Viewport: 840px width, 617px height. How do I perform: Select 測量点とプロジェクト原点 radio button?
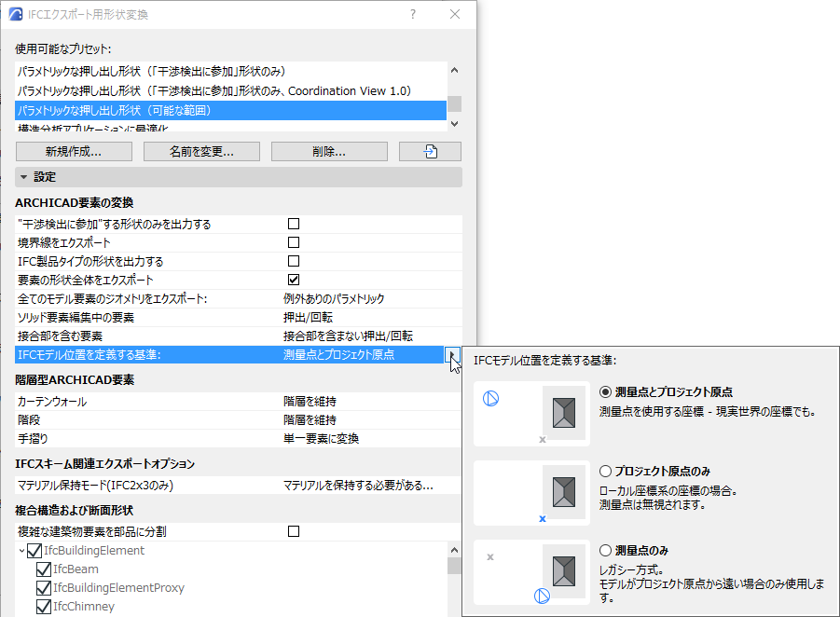coord(605,392)
